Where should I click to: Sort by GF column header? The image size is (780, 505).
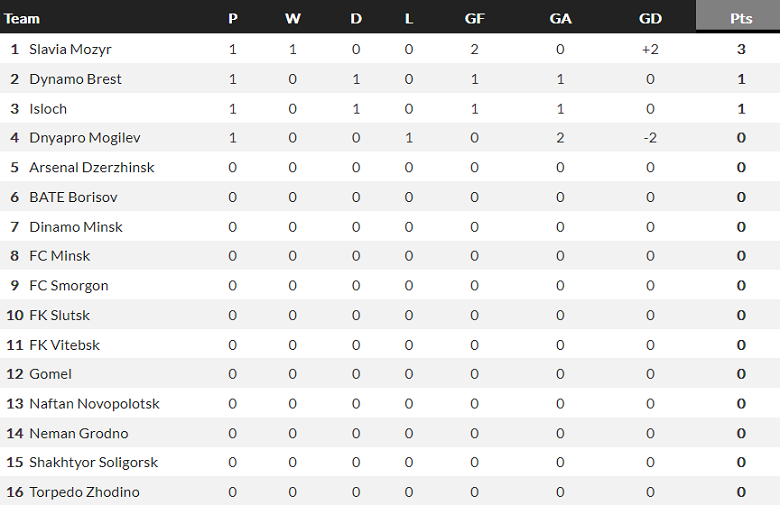[x=475, y=18]
